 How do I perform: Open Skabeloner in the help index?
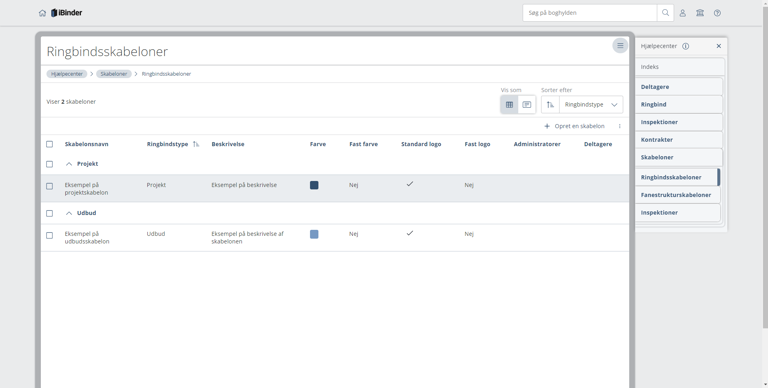(x=679, y=157)
